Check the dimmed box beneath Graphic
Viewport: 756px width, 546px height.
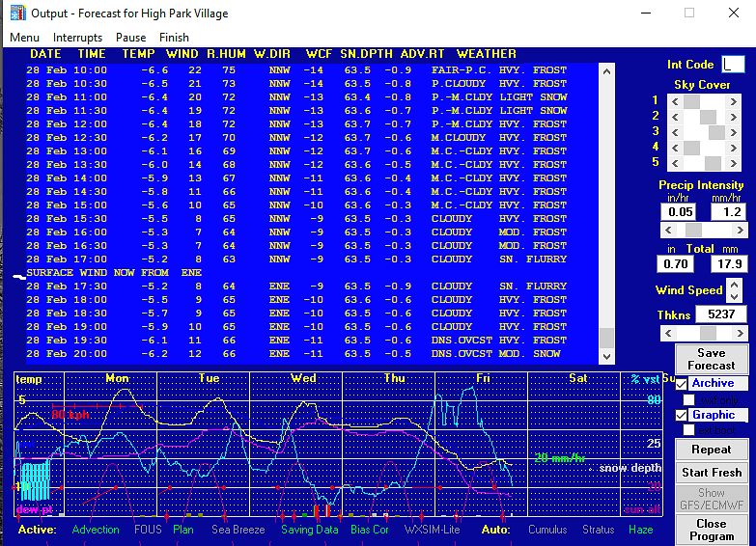coord(689,429)
